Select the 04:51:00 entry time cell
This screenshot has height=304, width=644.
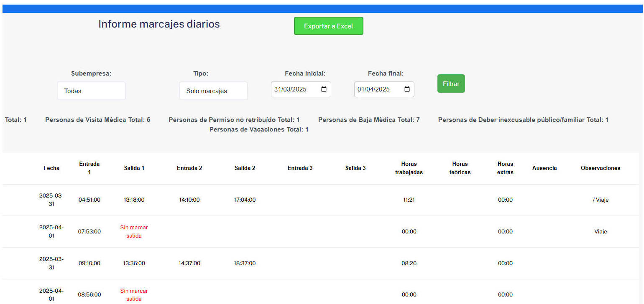pos(89,200)
